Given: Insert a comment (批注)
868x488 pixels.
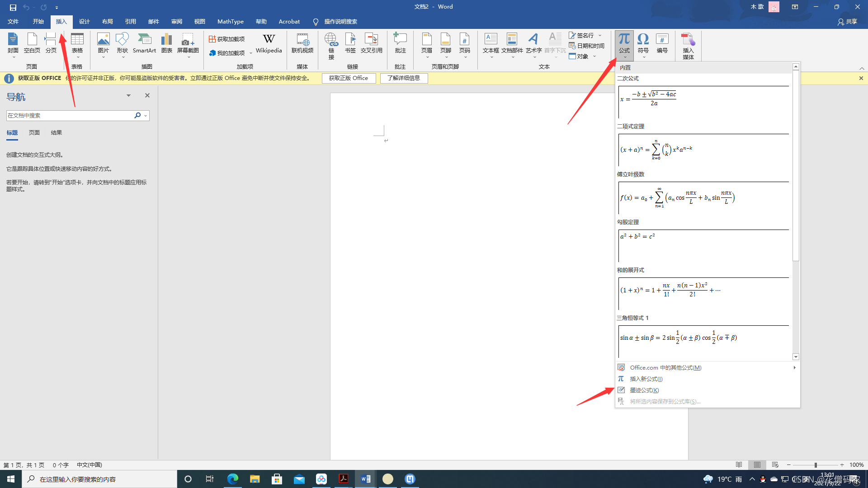Looking at the screenshot, I should (x=400, y=43).
